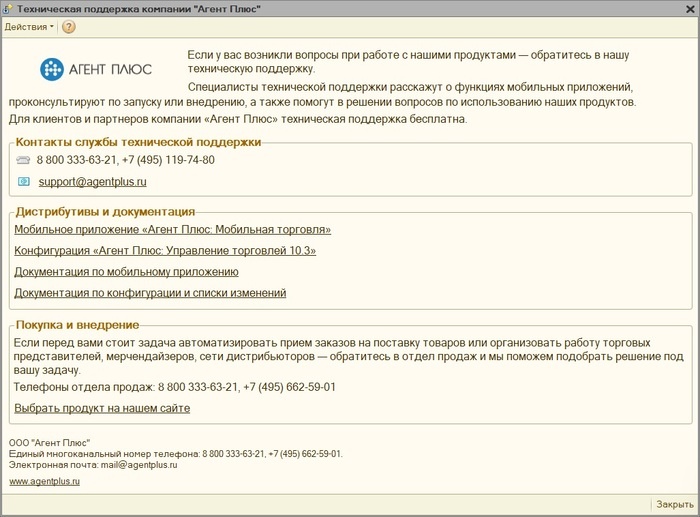Close the window with title bar X
700x517 pixels.
coord(690,9)
